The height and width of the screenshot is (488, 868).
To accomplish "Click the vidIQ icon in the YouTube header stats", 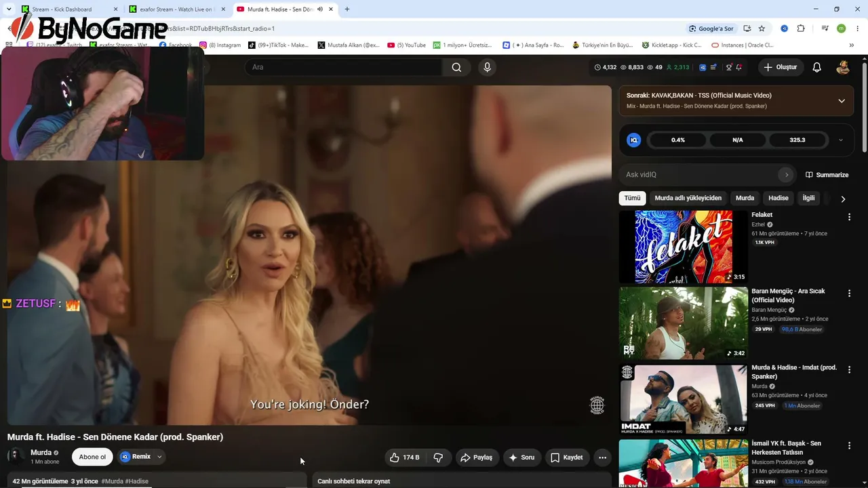I will click(x=703, y=67).
